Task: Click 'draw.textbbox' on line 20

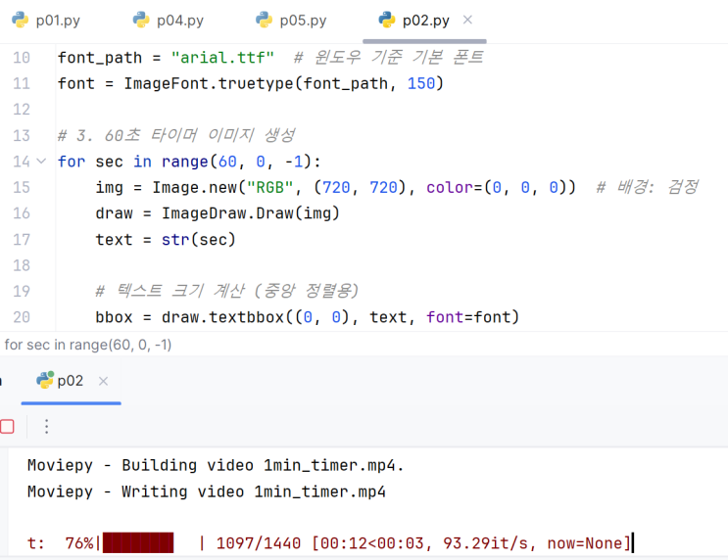Action: coord(222,317)
